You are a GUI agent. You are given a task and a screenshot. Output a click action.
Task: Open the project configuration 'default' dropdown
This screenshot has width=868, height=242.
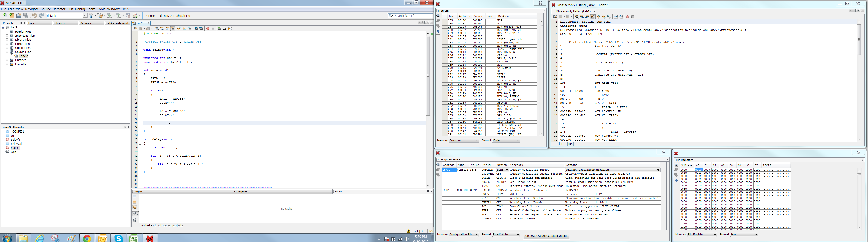tap(85, 16)
